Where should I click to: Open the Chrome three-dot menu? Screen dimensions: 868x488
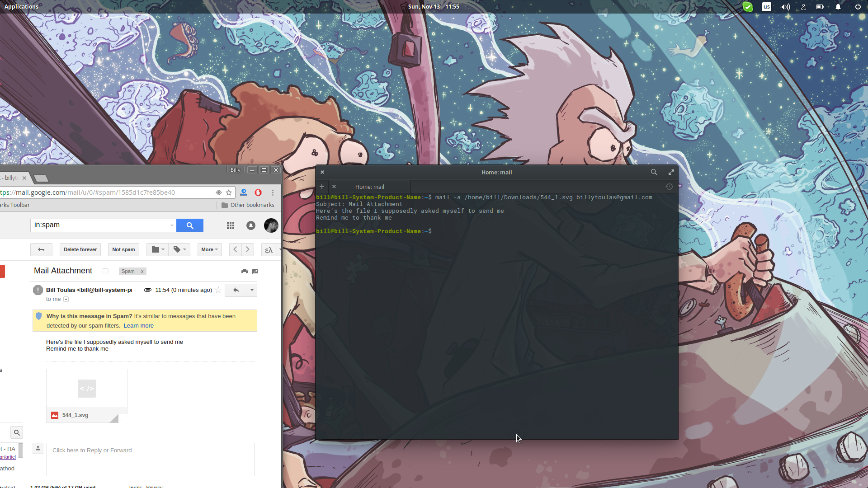point(273,192)
